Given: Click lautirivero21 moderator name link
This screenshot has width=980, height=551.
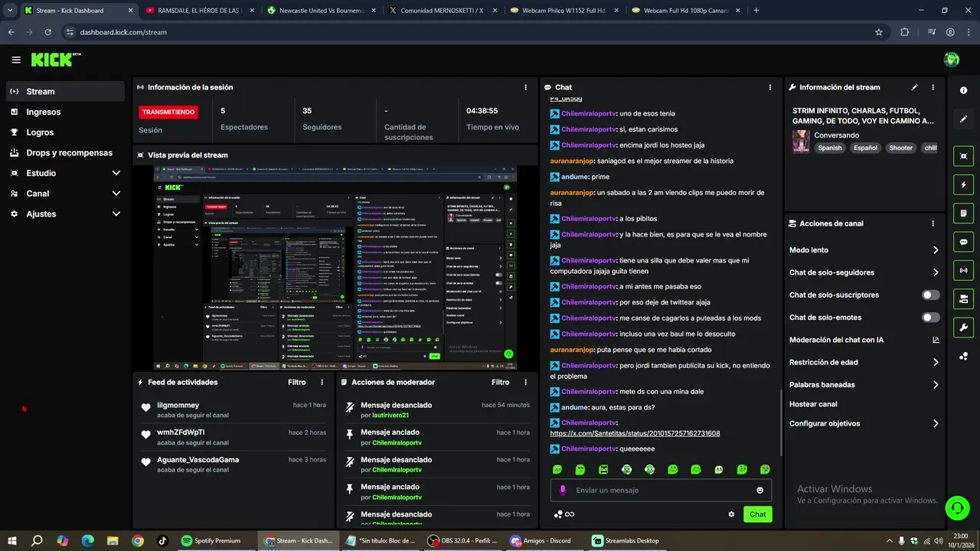Looking at the screenshot, I should click(390, 416).
